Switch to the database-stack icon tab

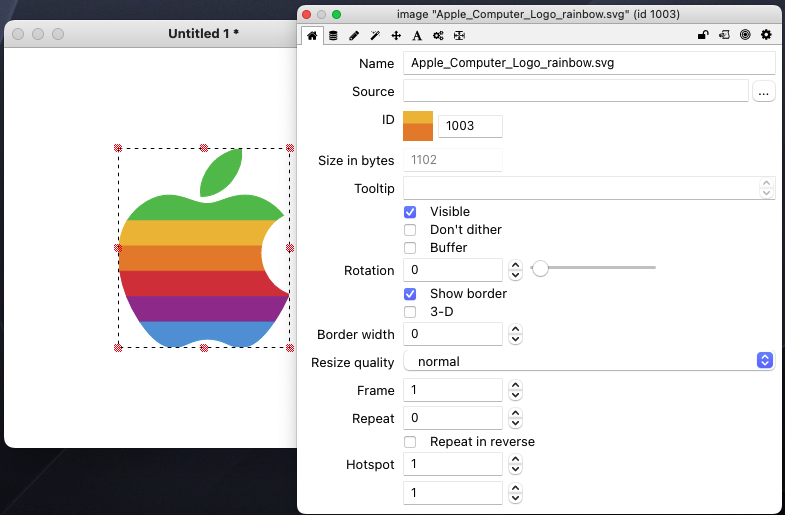click(x=333, y=35)
